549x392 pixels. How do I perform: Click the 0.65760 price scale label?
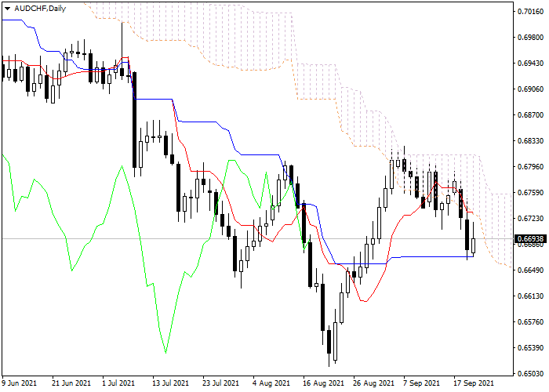[530, 322]
